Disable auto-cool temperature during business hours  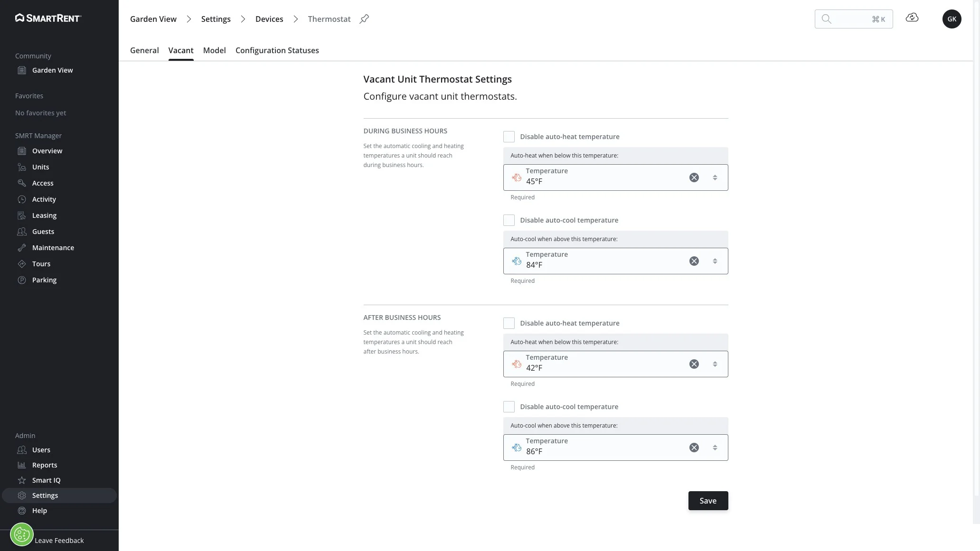click(509, 220)
